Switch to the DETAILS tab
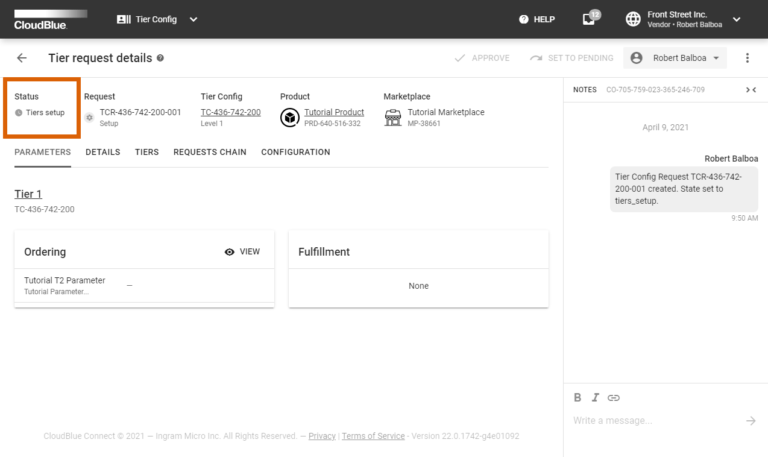 coord(103,152)
